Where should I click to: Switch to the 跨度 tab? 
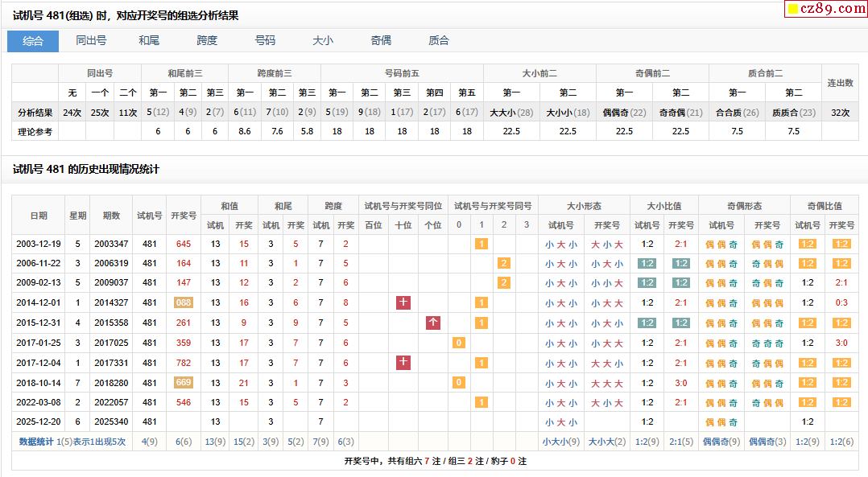(x=207, y=40)
